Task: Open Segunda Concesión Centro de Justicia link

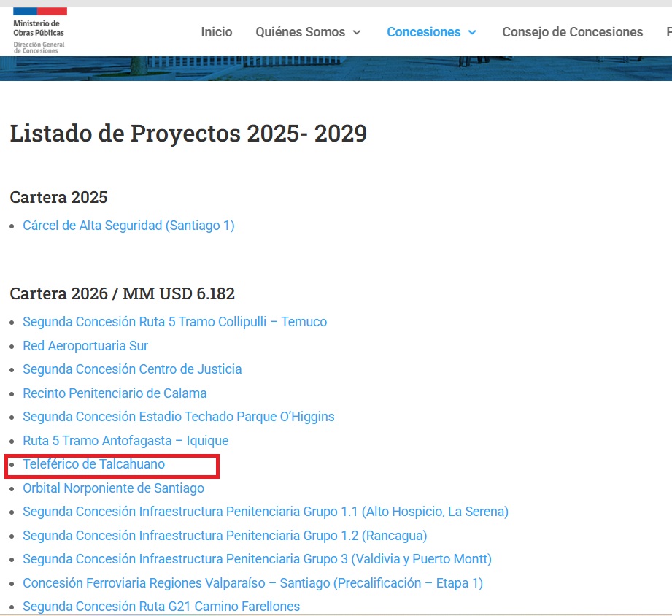Action: (x=132, y=369)
